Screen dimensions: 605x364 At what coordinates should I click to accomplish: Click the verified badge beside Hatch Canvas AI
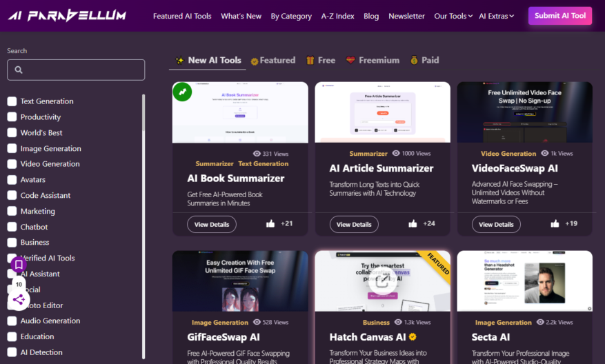[413, 337]
